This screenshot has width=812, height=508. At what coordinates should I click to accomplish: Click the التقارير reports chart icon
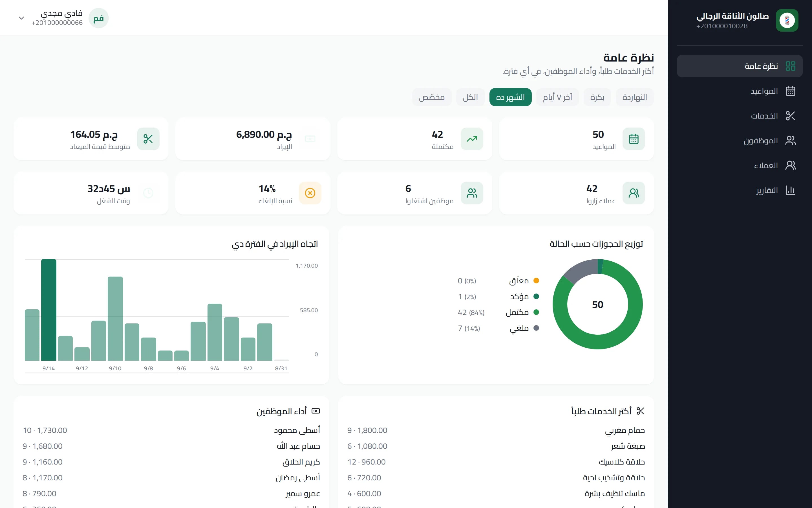point(790,190)
